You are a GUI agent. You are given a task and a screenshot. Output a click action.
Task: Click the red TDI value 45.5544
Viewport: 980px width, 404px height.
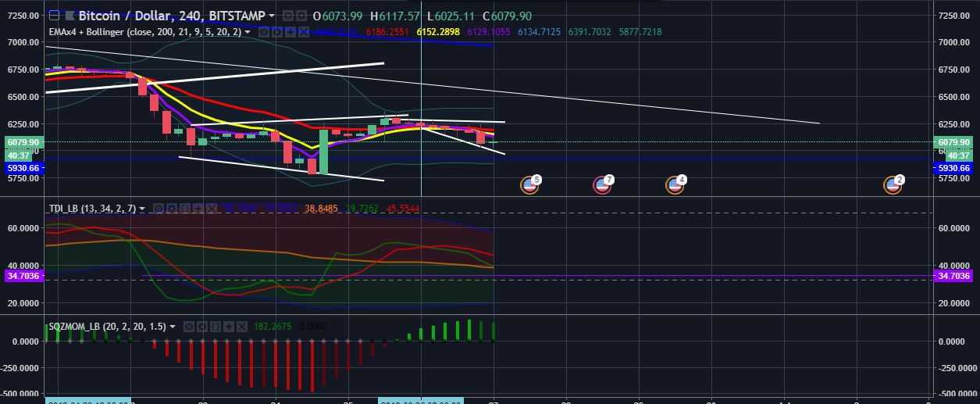(x=401, y=208)
